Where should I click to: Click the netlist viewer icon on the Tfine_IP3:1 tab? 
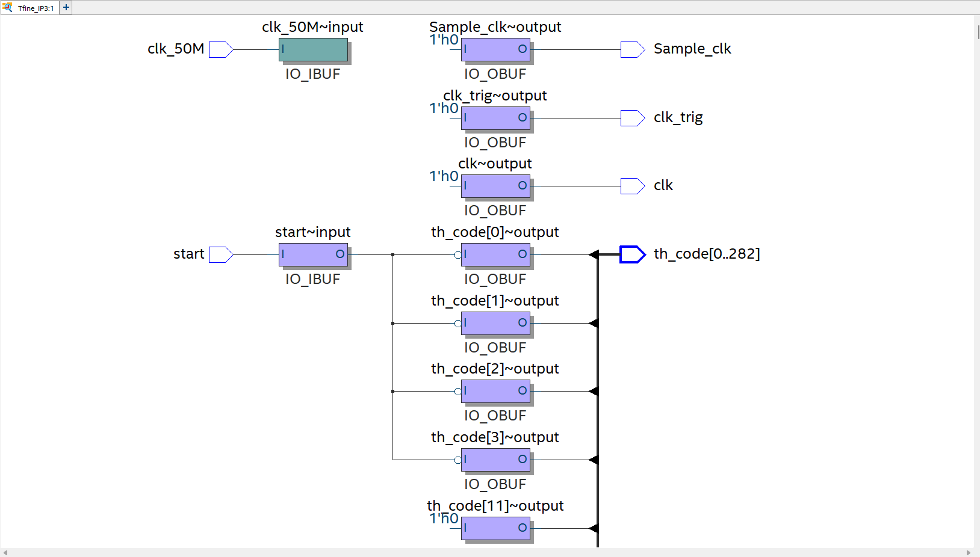pyautogui.click(x=7, y=8)
